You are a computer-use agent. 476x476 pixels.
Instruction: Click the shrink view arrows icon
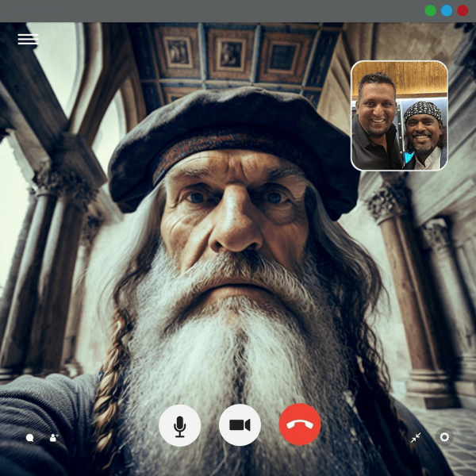[416, 437]
